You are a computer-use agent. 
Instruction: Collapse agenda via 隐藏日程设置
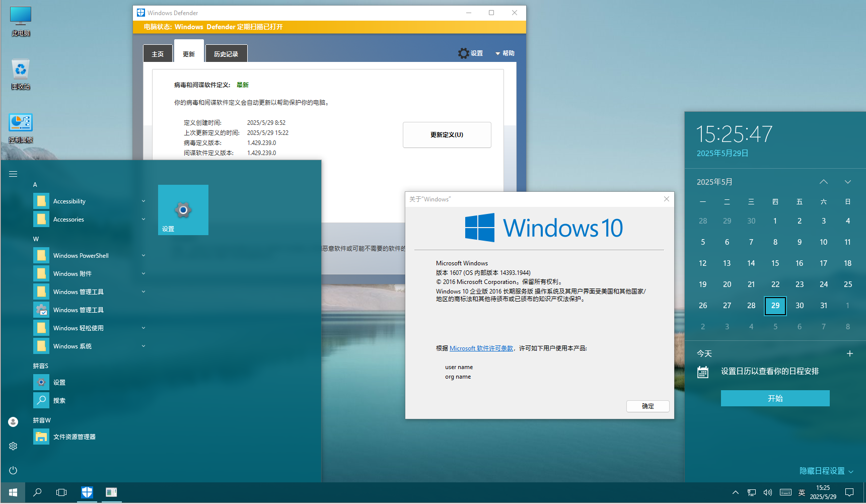(x=826, y=471)
